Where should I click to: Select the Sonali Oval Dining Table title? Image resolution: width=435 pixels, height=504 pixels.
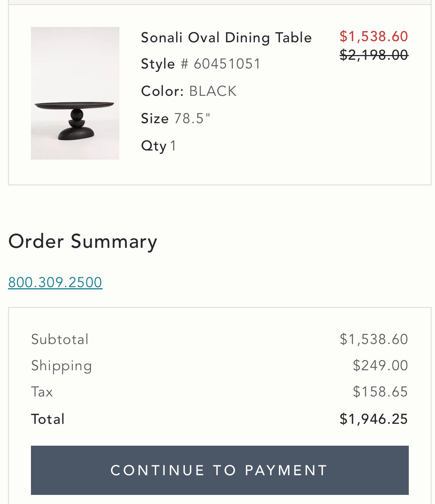point(226,38)
